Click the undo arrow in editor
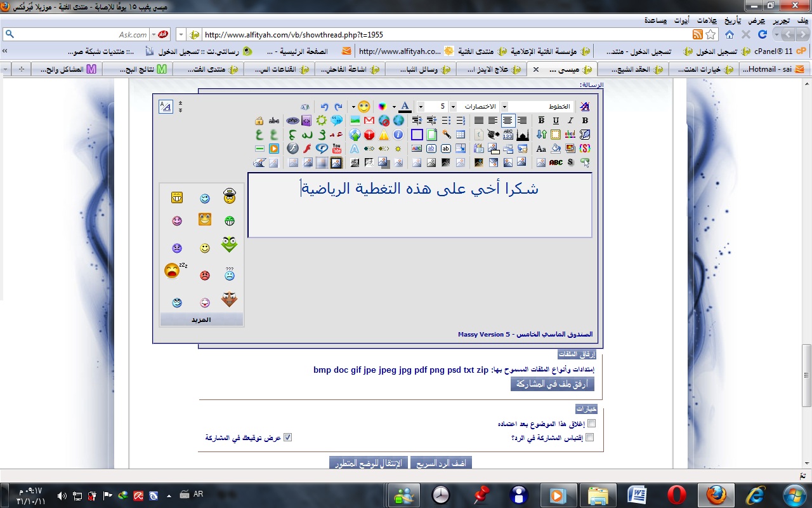This screenshot has width=812, height=508. (324, 107)
